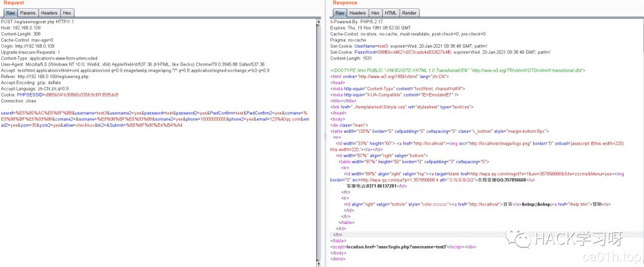Click the 'POST /reg/userregpost.php HTTP/1.1' request line
The height and width of the screenshot is (267, 644).
pyautogui.click(x=38, y=21)
